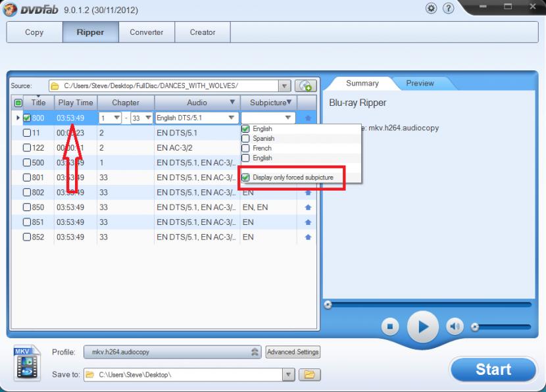Expand the title 800 row arrow
Screen dimensions: 546x392
pyautogui.click(x=18, y=118)
